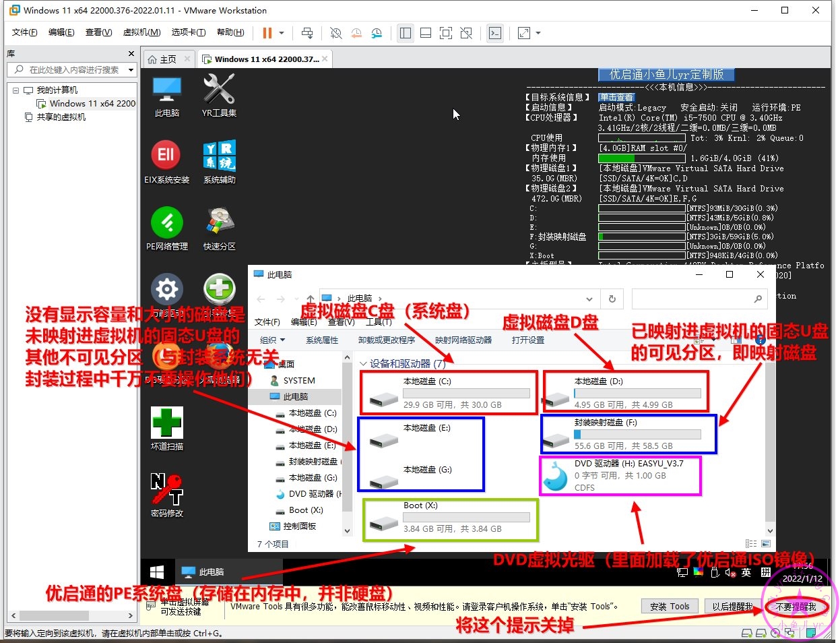Open the snapshot manager toolbar icon
Viewport: 840px width, 643px height.
[x=377, y=32]
